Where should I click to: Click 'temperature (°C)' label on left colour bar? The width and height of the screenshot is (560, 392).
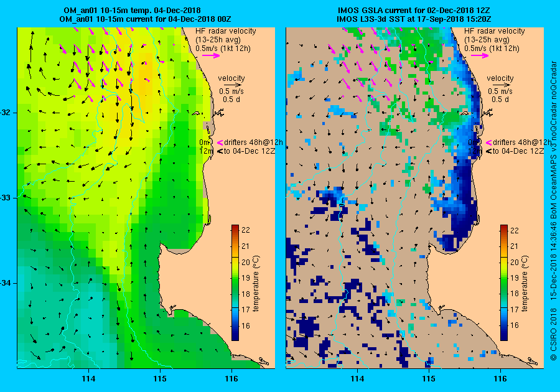(256, 284)
